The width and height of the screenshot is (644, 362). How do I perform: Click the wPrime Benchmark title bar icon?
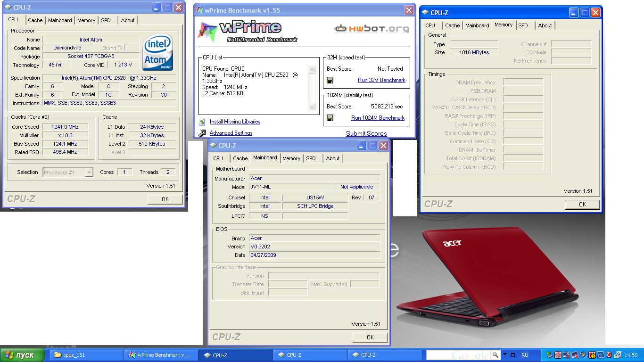click(200, 10)
